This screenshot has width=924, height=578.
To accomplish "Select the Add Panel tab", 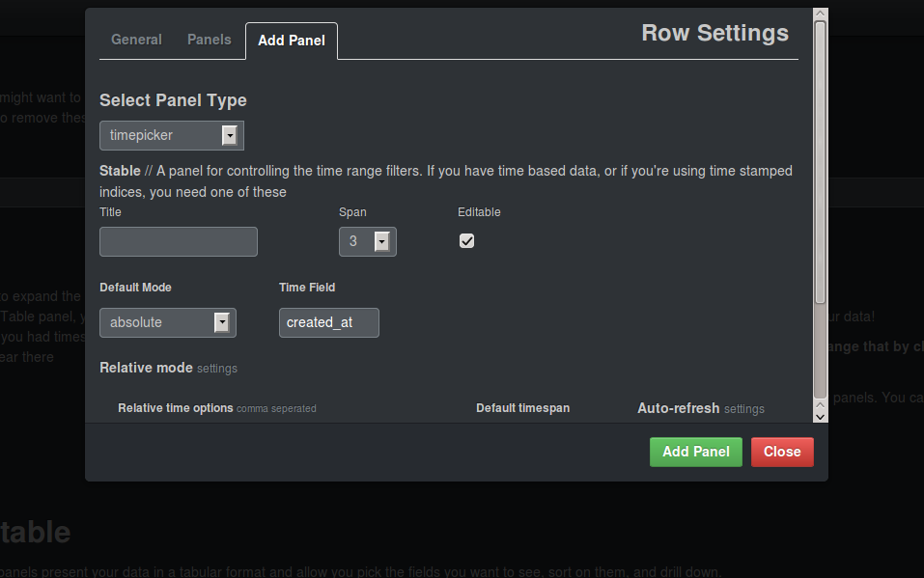I will pyautogui.click(x=292, y=41).
